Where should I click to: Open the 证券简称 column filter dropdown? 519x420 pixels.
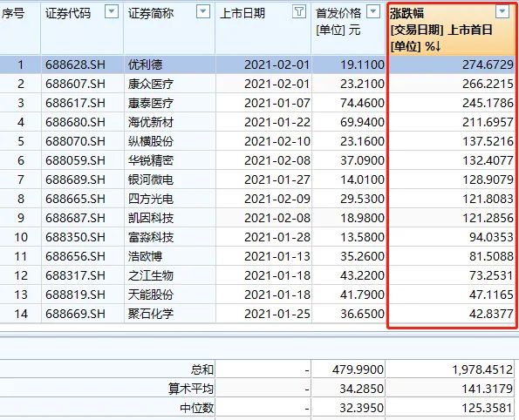[203, 12]
